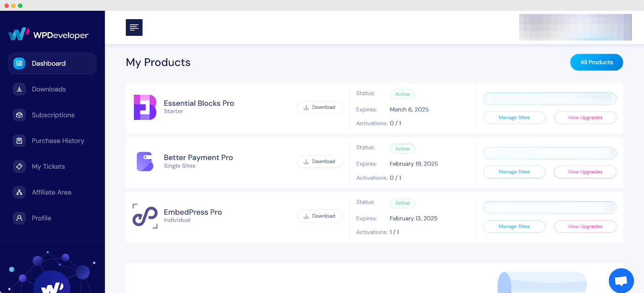Click the 'March 6, 2025' expiry date

click(x=409, y=110)
